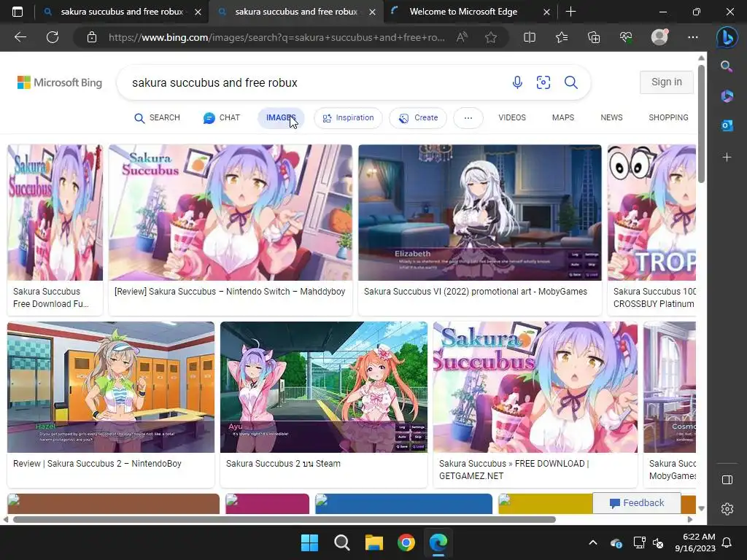Click the Feedback button

point(636,503)
